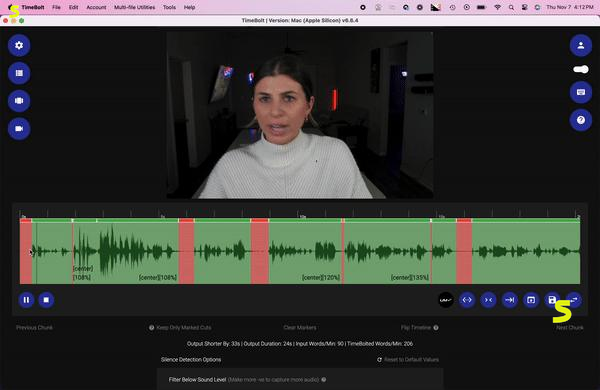The image size is (600, 390).
Task: Open the Account menu
Action: tap(96, 7)
